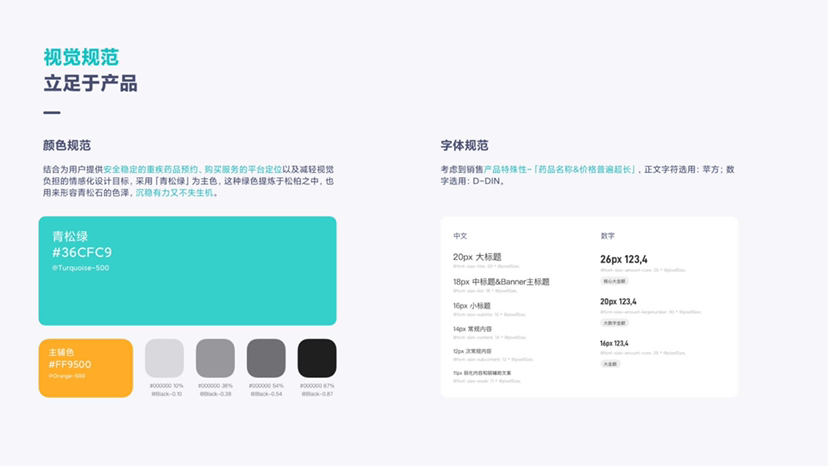The width and height of the screenshot is (828, 466).
Task: Click the 数字 column header
Action: [607, 236]
